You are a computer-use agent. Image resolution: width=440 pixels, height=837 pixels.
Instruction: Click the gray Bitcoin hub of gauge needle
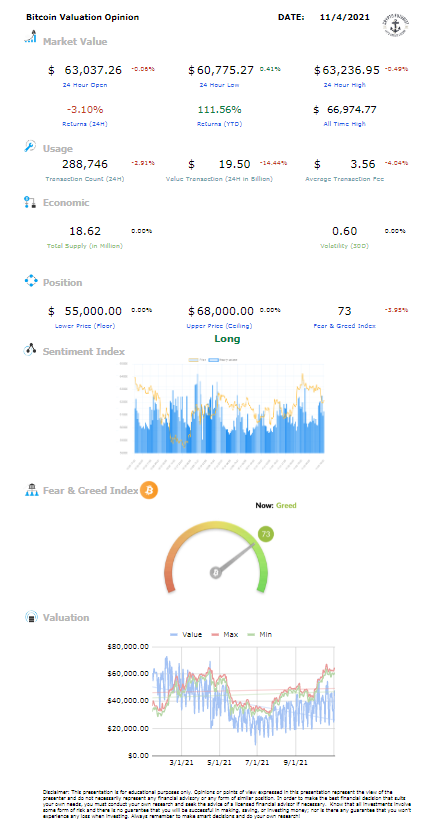coord(216,572)
